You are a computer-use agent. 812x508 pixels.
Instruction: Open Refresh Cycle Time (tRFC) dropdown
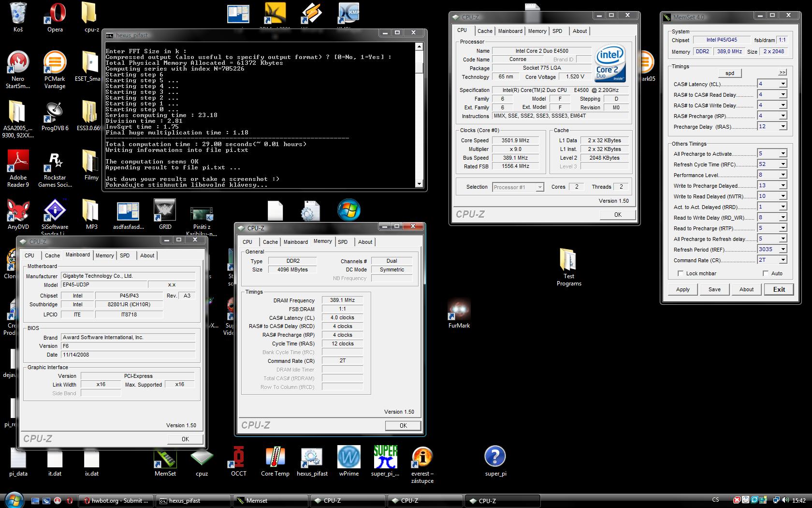pos(783,164)
